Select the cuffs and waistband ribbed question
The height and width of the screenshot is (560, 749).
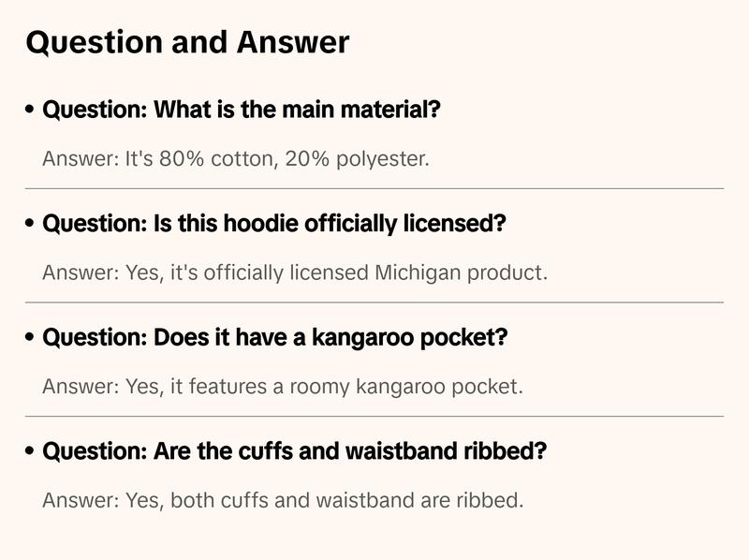[295, 452]
